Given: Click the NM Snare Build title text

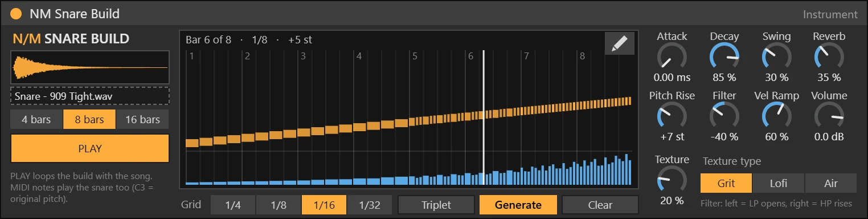Looking at the screenshot, I should pos(75,14).
